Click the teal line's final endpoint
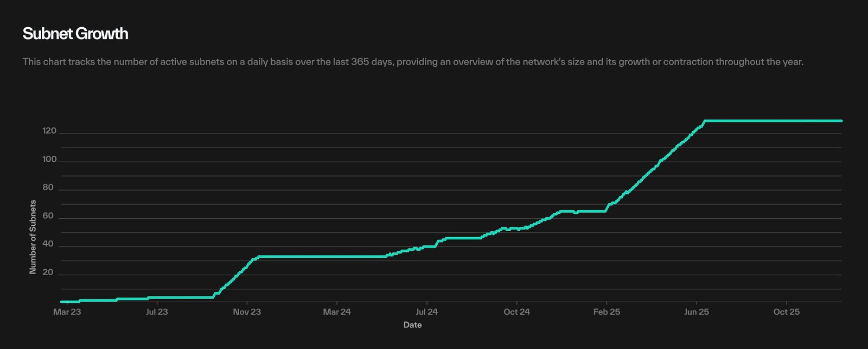868x349 pixels. (x=841, y=121)
